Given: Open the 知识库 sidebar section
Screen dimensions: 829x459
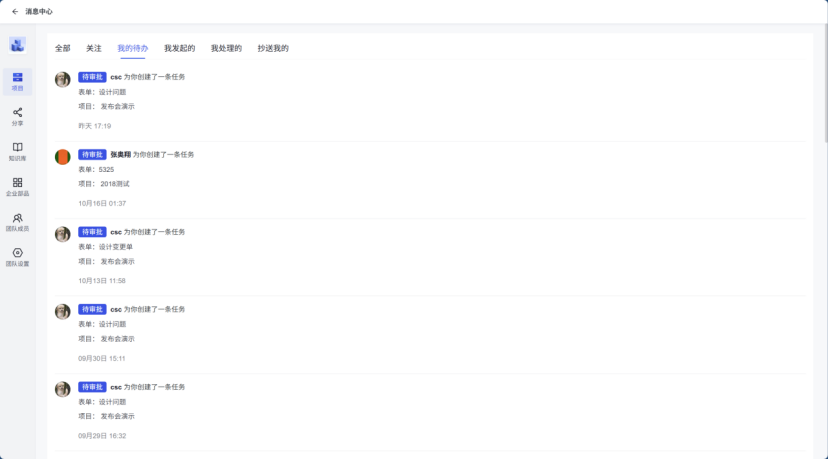Looking at the screenshot, I should click(x=17, y=152).
